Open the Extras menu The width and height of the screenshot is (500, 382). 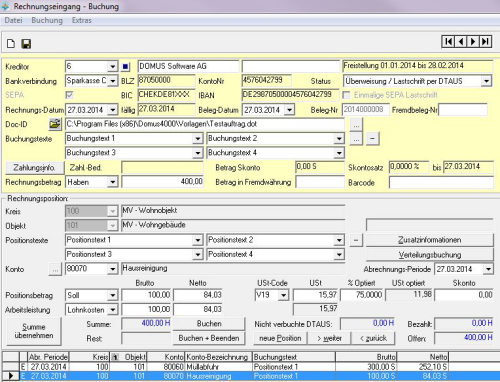(x=82, y=20)
